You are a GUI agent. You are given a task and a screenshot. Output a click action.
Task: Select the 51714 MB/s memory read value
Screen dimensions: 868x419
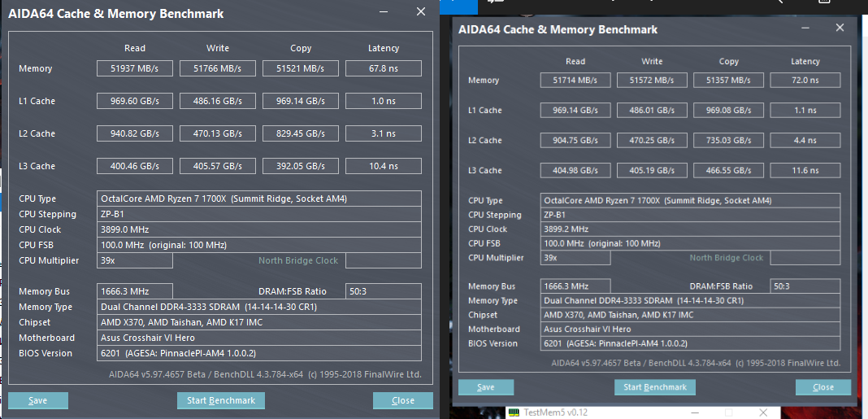point(575,80)
